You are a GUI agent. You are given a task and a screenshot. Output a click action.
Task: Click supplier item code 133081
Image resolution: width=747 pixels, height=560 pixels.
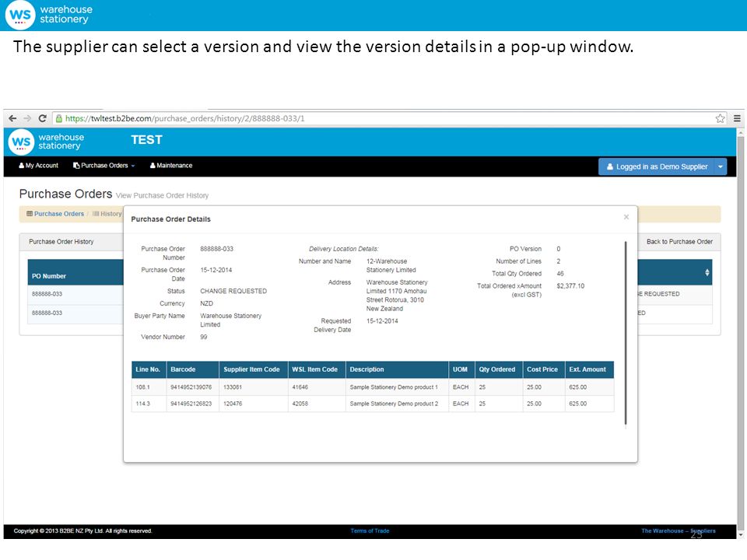pyautogui.click(x=233, y=387)
